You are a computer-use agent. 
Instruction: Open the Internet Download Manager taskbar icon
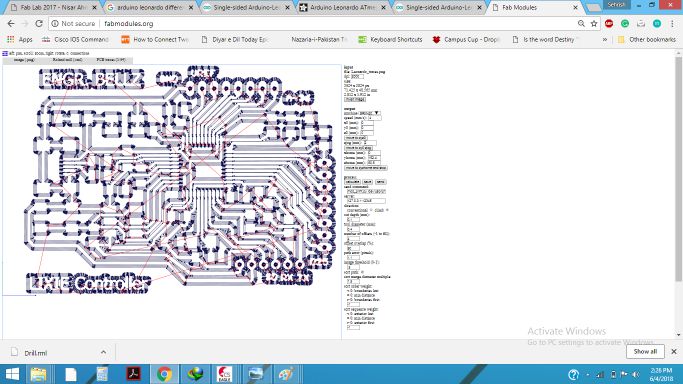pos(195,374)
